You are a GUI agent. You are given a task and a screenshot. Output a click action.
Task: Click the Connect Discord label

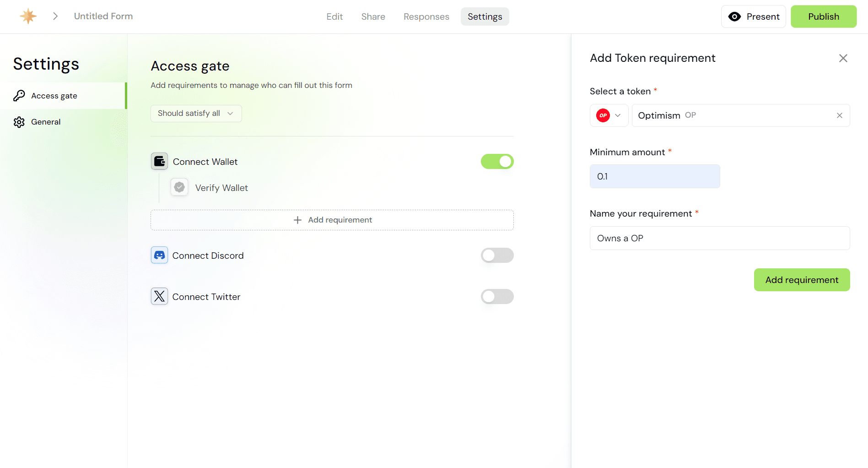[x=208, y=256]
